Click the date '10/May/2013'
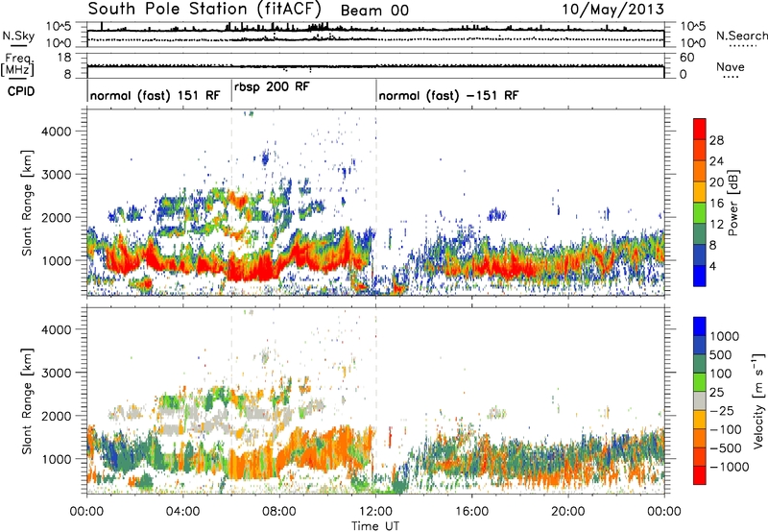768x532 pixels. coord(612,10)
